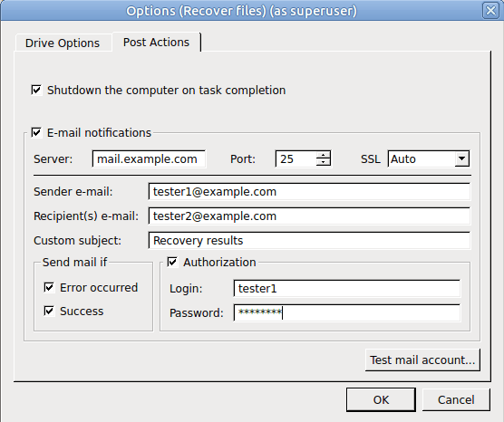The width and height of the screenshot is (504, 422).
Task: Click the Recipient(s) e-mail field
Action: tap(309, 216)
